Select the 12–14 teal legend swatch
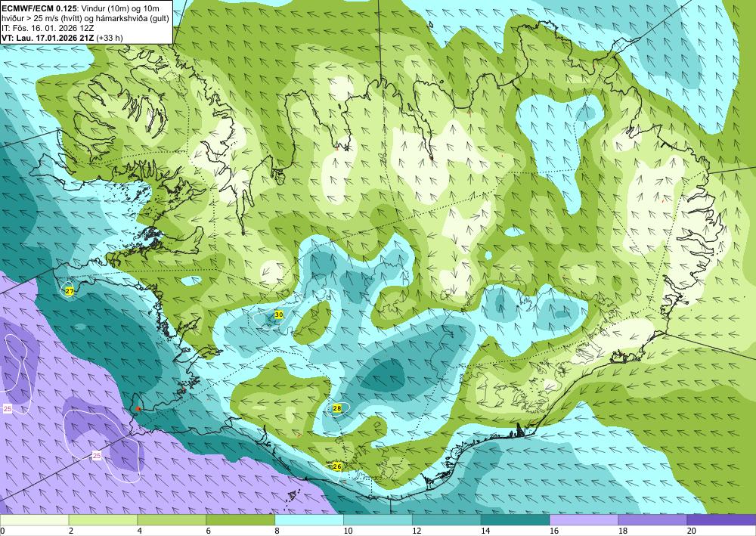 [447, 520]
